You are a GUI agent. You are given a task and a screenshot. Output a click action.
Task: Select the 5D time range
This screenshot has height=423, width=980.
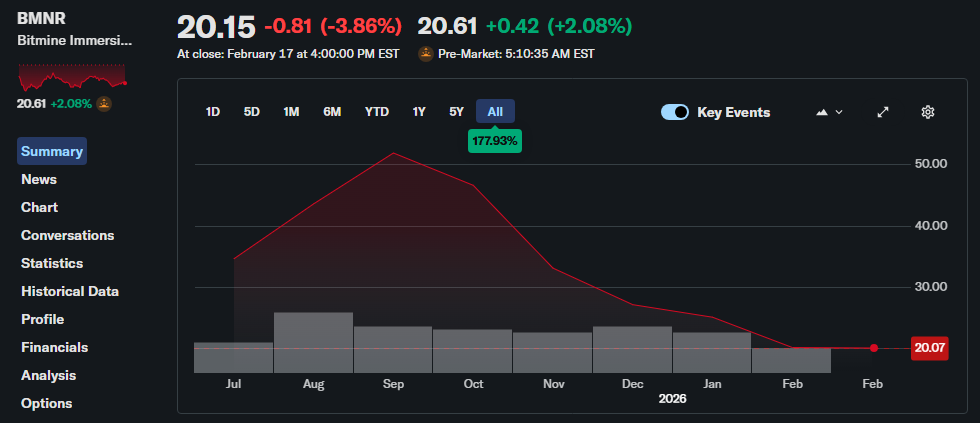pos(251,112)
